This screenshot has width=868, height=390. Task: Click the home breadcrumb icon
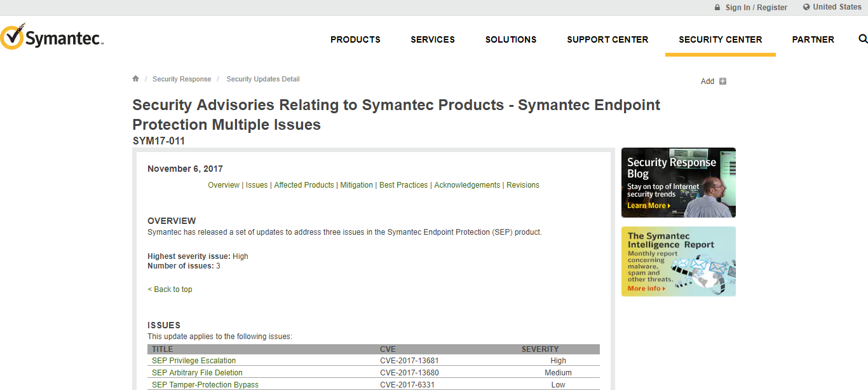tap(135, 78)
